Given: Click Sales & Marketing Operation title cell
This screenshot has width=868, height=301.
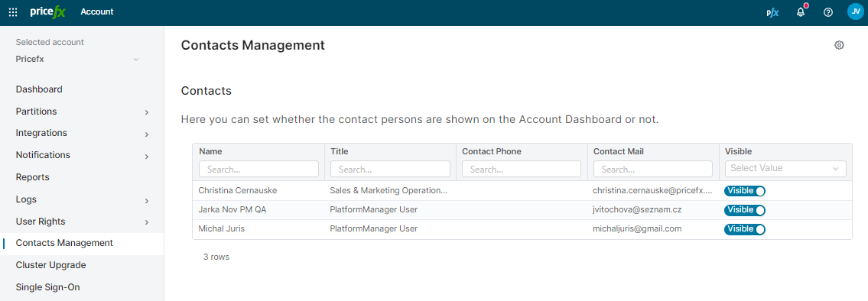Looking at the screenshot, I should 388,190.
